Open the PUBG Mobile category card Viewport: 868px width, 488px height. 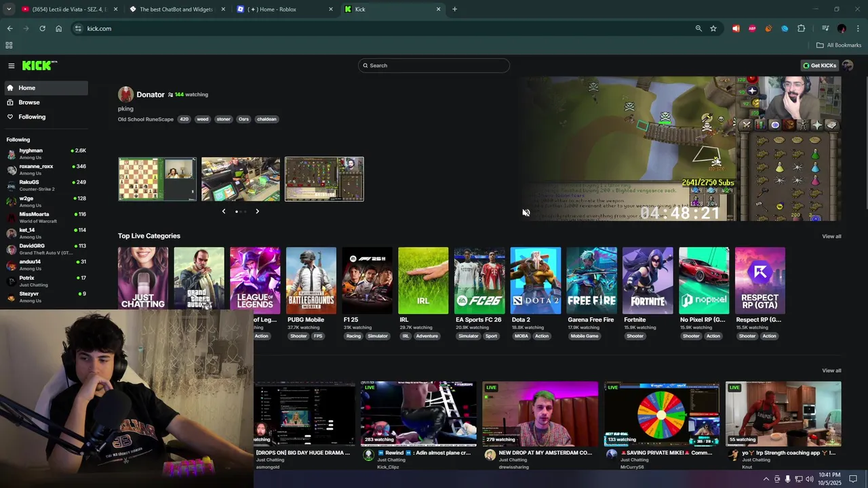[x=311, y=280]
